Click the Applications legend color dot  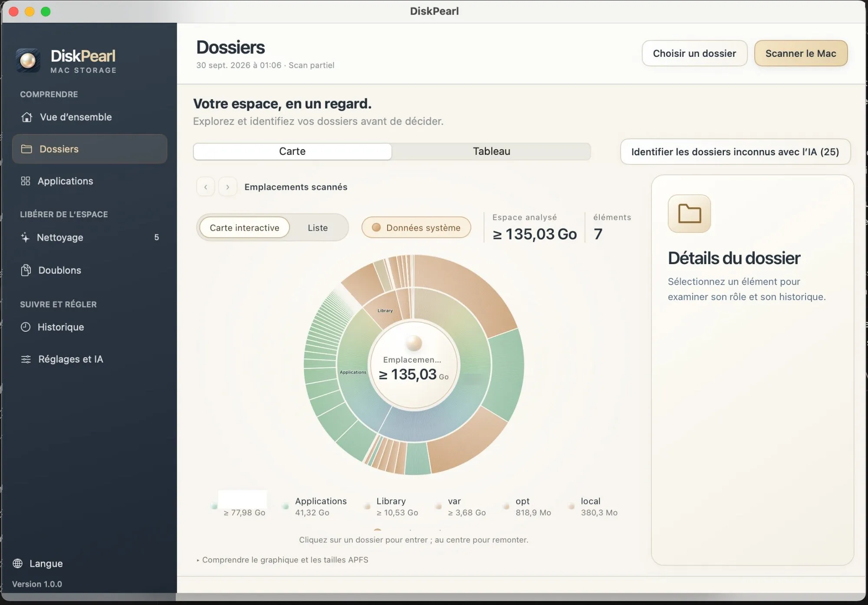click(x=285, y=506)
